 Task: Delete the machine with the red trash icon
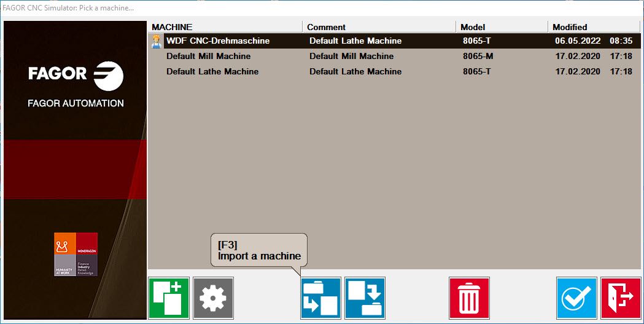[x=469, y=298]
